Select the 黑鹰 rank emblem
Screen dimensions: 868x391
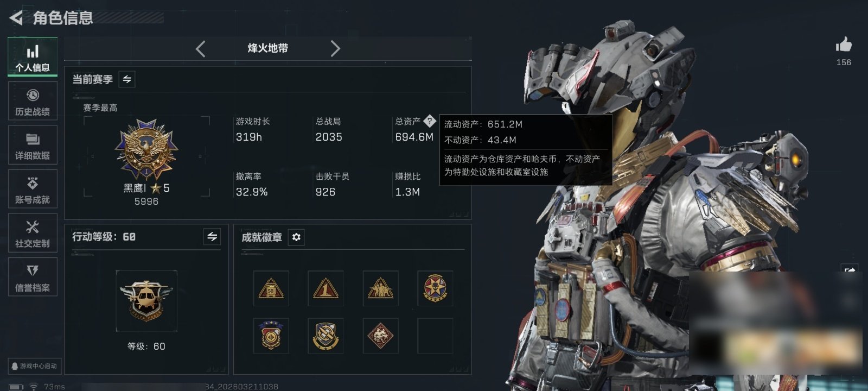146,150
